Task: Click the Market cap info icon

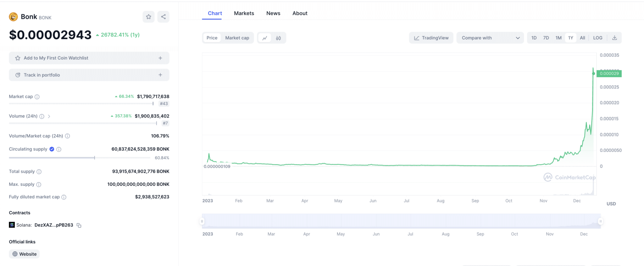Action: click(x=37, y=97)
